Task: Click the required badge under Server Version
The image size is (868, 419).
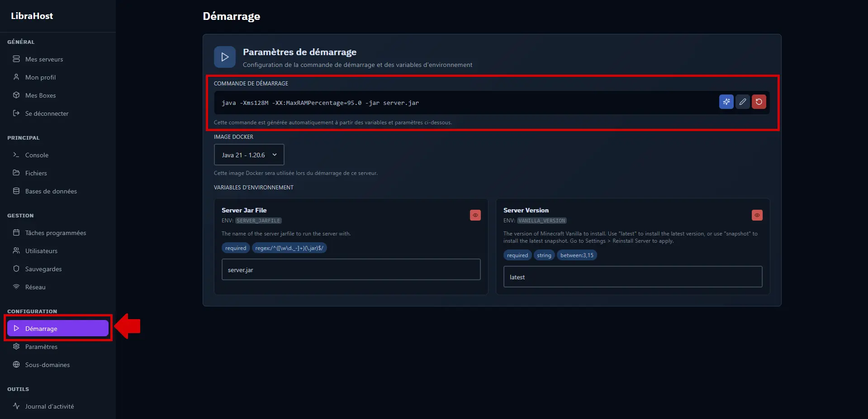Action: point(517,255)
